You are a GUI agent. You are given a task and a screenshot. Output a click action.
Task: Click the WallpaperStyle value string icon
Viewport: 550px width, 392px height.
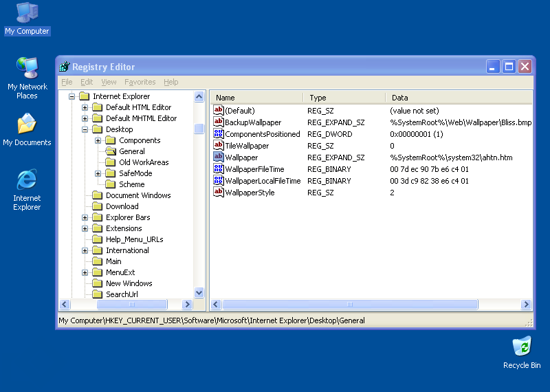pyautogui.click(x=219, y=193)
